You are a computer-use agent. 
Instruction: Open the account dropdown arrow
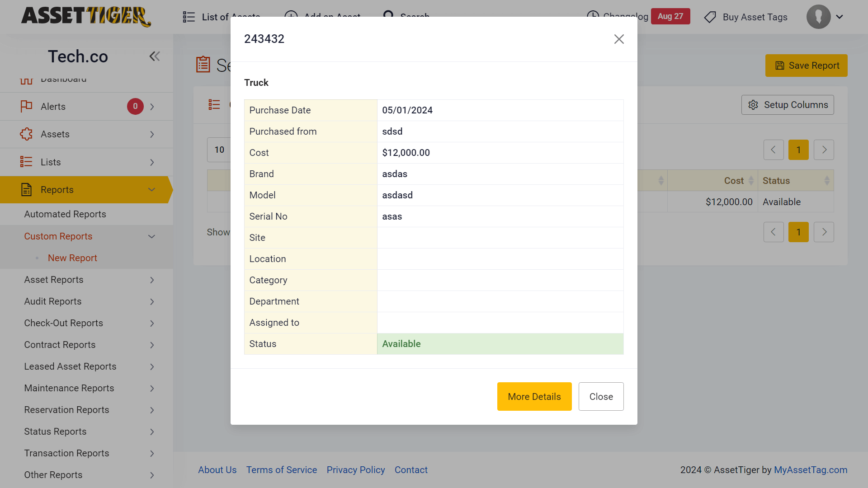pos(840,17)
